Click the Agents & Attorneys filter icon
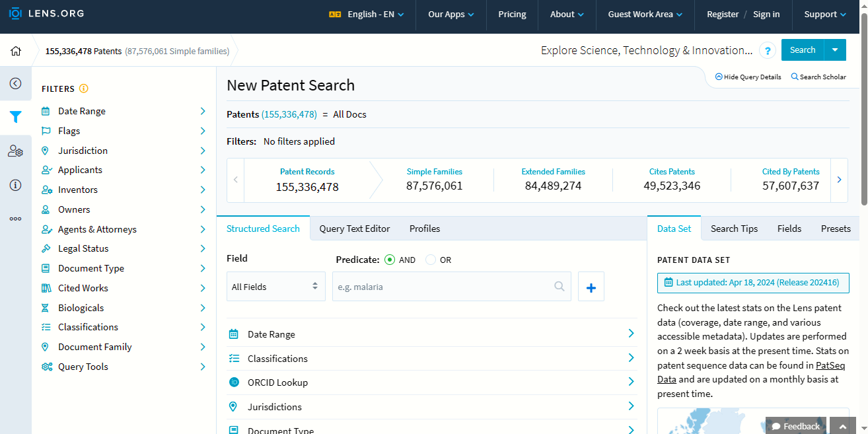Viewport: 868px width, 434px height. click(46, 229)
